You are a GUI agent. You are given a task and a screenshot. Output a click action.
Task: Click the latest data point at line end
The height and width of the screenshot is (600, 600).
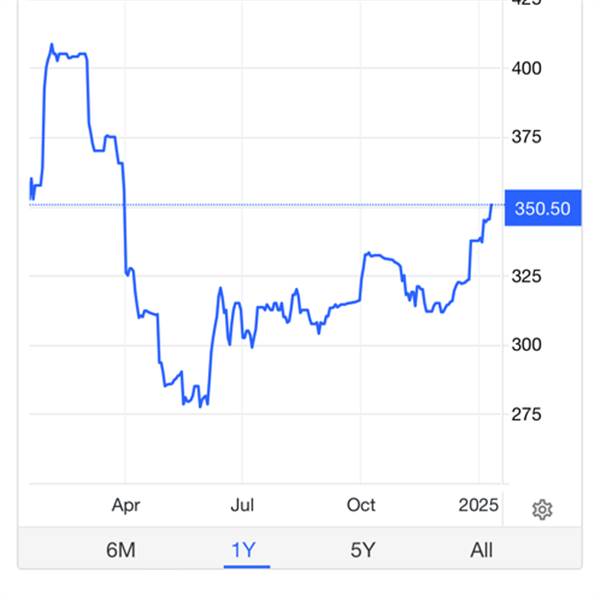(492, 205)
